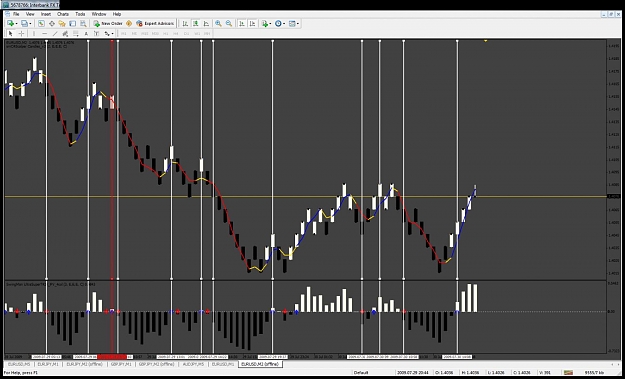
Task: Open the Profiles toolbar icon
Action: pyautogui.click(x=24, y=24)
